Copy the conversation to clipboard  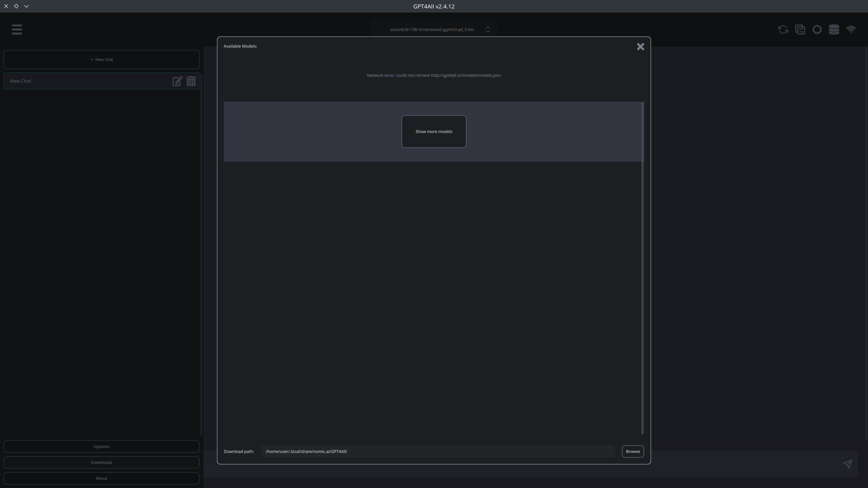tap(800, 29)
